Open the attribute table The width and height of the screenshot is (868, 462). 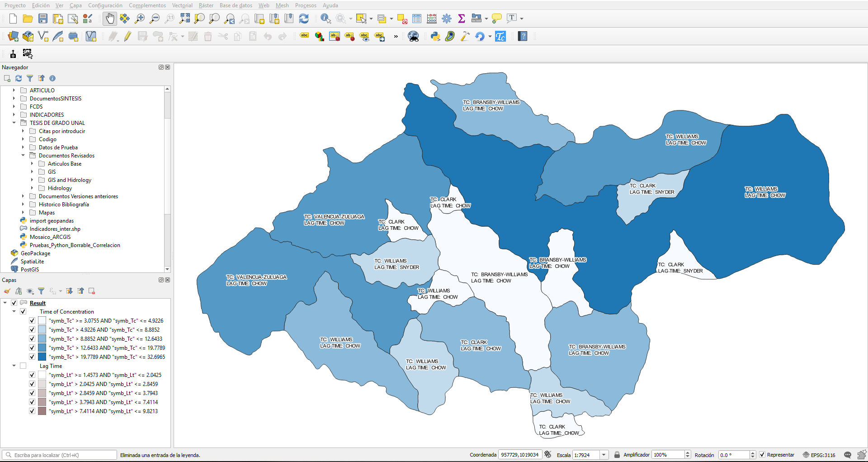tap(417, 19)
